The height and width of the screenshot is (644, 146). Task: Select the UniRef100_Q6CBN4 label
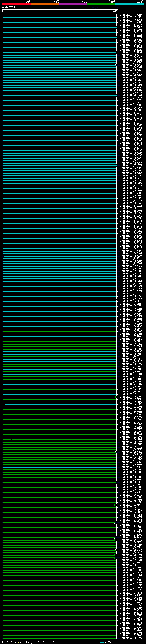tap(131, 319)
